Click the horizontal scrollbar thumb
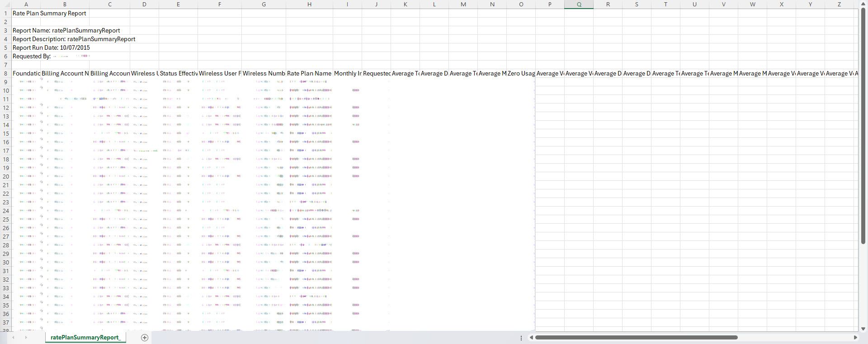The width and height of the screenshot is (868, 344). coord(637,338)
